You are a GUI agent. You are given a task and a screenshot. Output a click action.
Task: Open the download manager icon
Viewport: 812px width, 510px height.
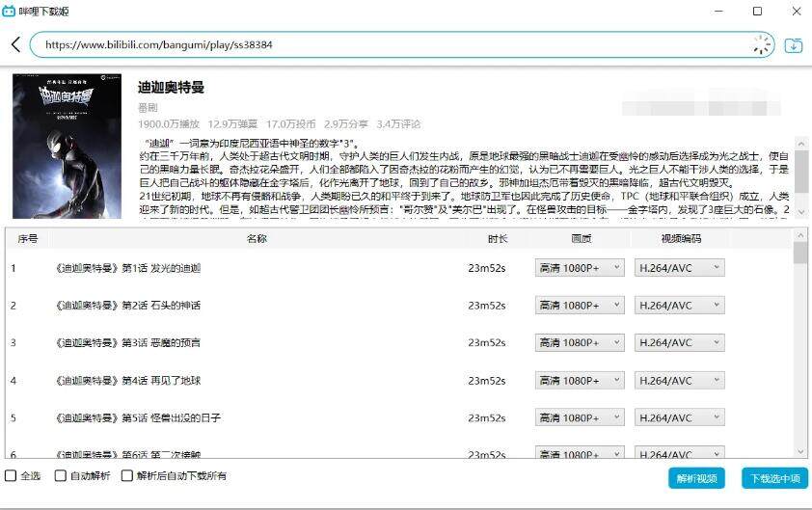tap(794, 45)
